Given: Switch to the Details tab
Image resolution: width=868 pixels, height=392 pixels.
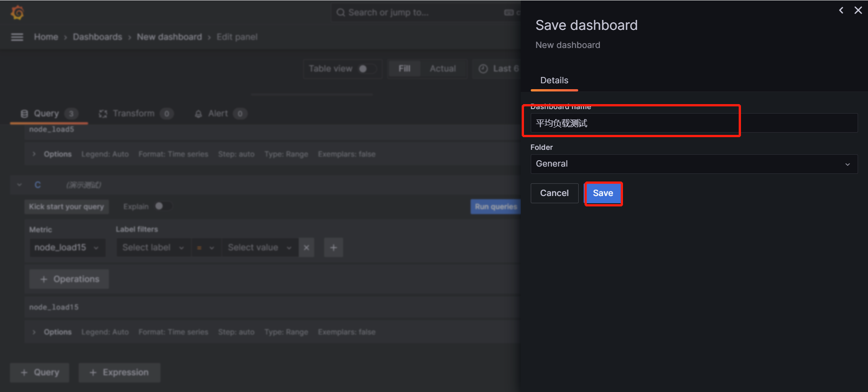Looking at the screenshot, I should (x=554, y=81).
